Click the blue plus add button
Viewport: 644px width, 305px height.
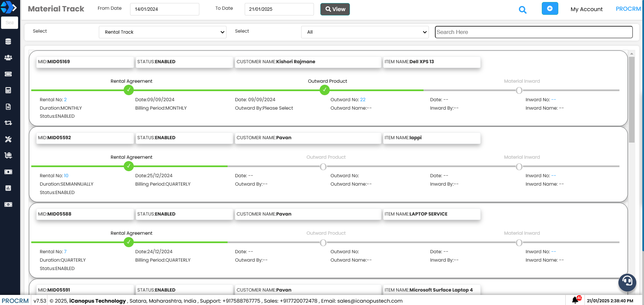550,9
